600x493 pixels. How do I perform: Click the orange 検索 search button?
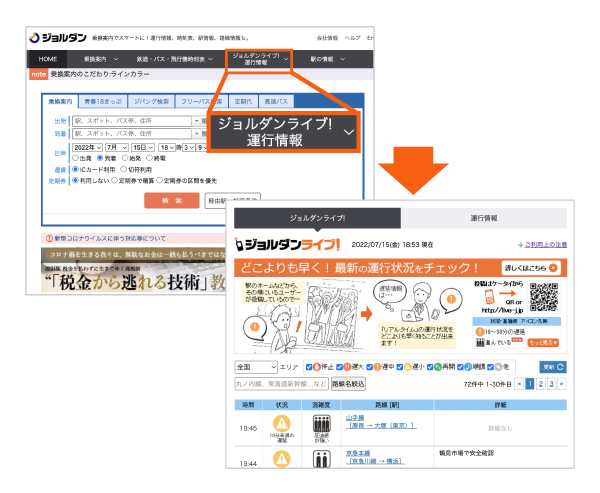pos(172,201)
